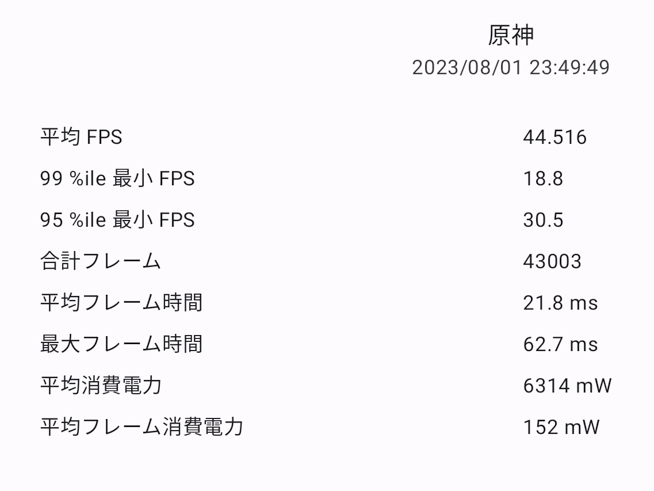
Task: Select the 62.7 number in max frame time
Action: point(543,344)
